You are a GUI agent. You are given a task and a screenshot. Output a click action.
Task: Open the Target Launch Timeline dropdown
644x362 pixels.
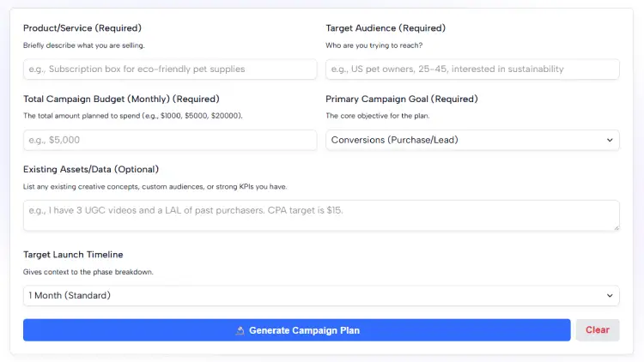pyautogui.click(x=321, y=295)
